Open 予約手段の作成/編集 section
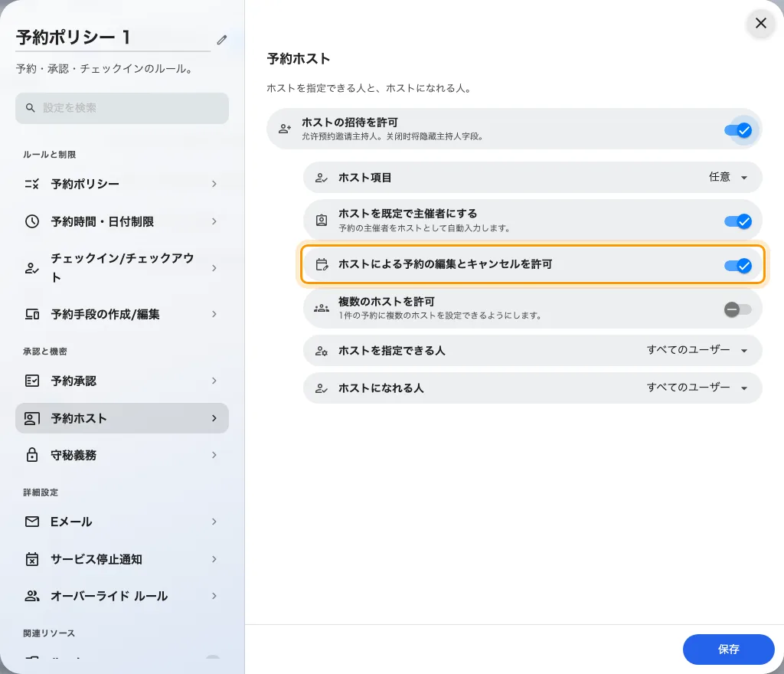Viewport: 784px width, 674px height. coord(122,314)
